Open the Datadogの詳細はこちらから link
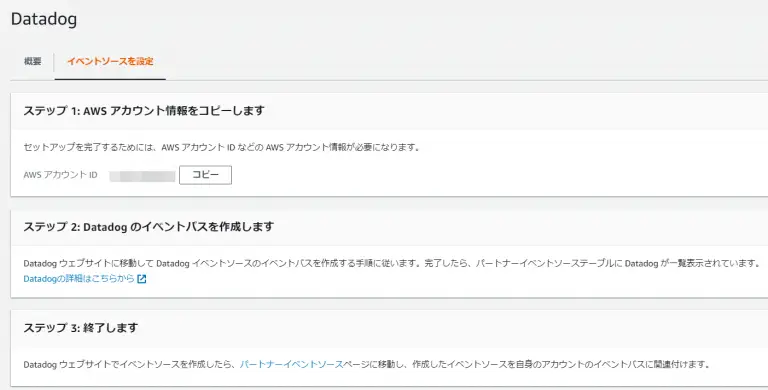Screen dimensions: 768x390 (x=79, y=278)
